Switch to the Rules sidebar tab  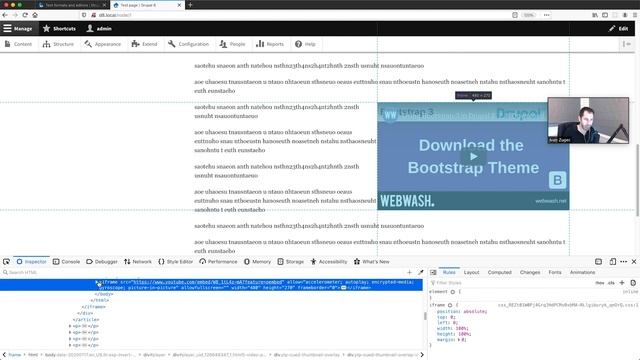click(x=449, y=272)
